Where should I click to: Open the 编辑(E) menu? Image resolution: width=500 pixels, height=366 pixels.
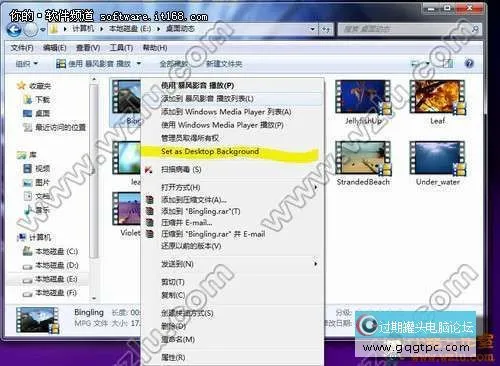[x=55, y=48]
